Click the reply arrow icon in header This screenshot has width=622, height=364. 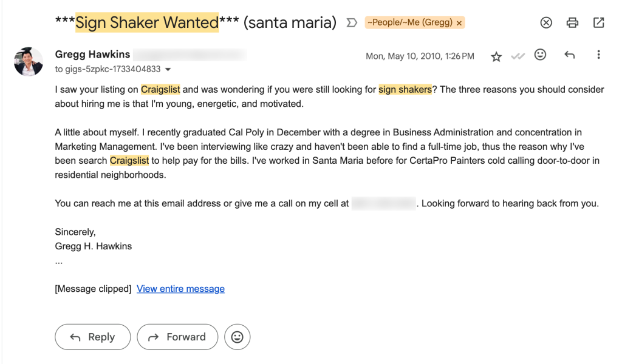click(569, 55)
